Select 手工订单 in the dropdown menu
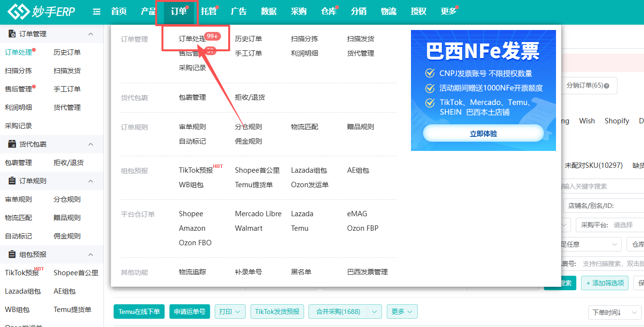This screenshot has height=327, width=644. tap(249, 53)
